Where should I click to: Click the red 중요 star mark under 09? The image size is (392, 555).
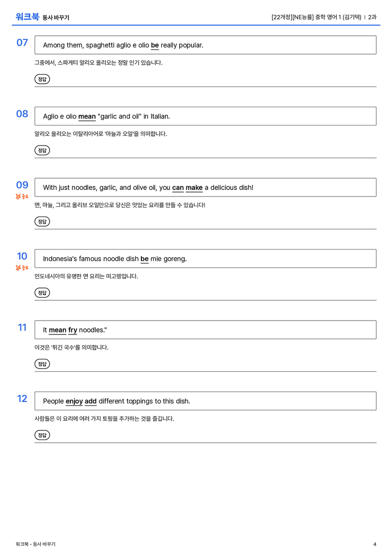22,197
